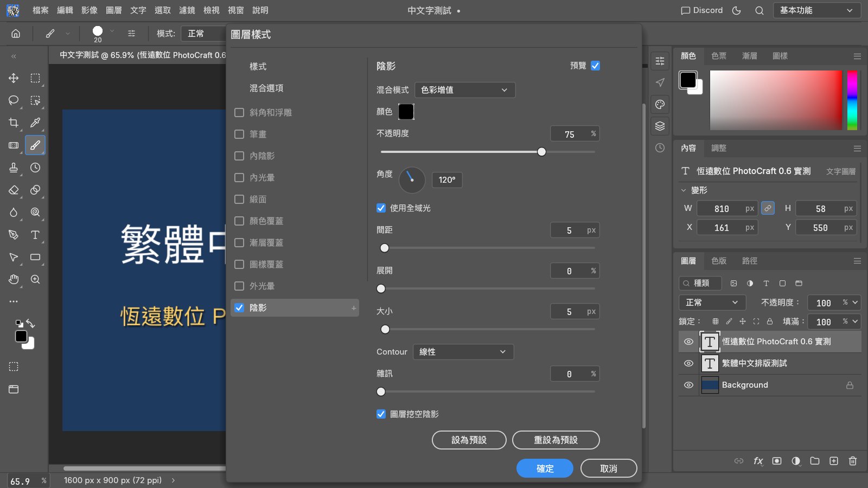Open the 濾鏡 menu
The height and width of the screenshot is (488, 868).
click(187, 10)
